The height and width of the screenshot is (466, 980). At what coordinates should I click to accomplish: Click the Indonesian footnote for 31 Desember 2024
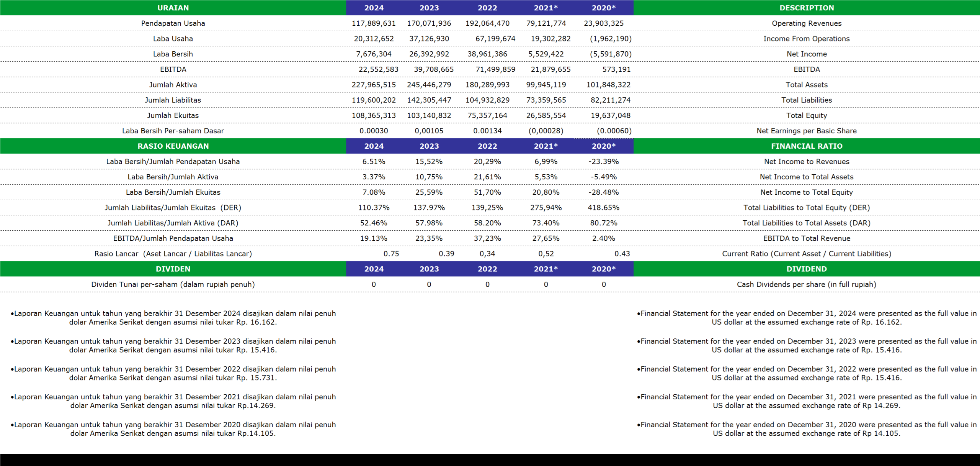[173, 318]
